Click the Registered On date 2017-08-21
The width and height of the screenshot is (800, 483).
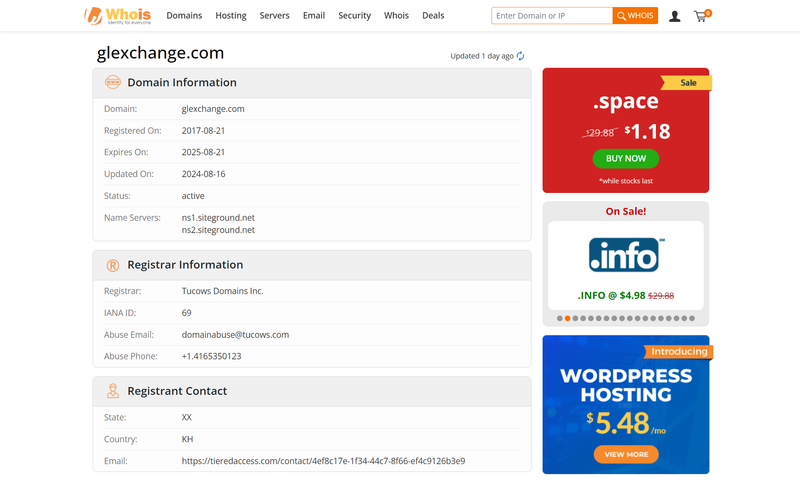(203, 131)
